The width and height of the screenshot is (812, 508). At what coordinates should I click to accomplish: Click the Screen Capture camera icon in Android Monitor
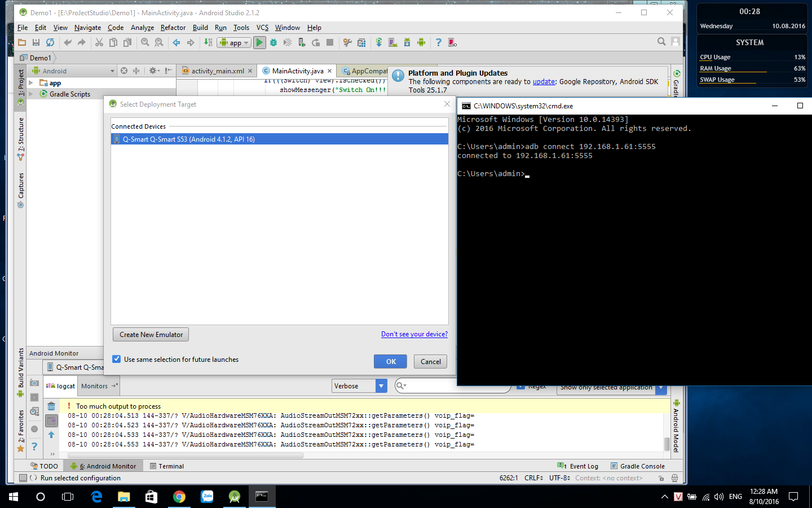34,383
